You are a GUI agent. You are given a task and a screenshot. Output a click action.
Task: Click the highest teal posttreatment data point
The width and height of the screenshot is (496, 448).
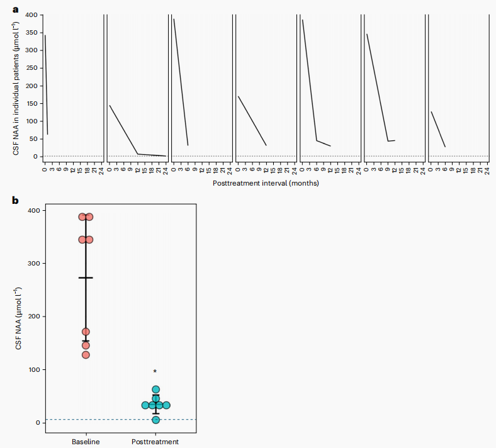(x=155, y=389)
